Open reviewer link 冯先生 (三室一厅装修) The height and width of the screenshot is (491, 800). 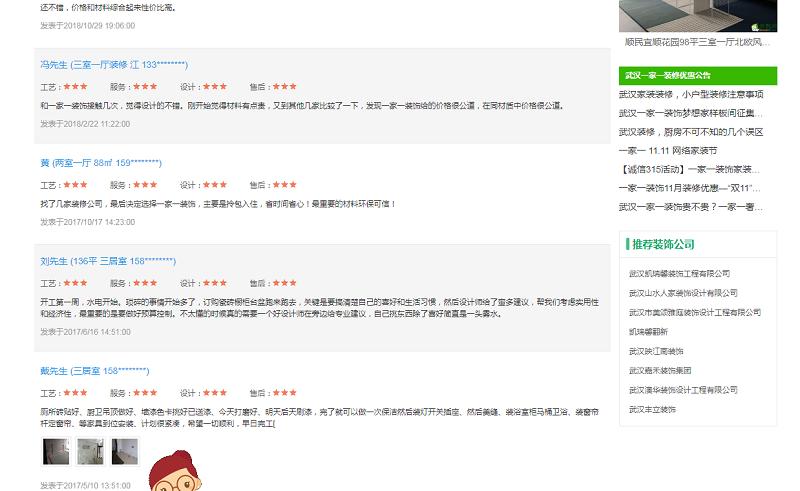[x=114, y=65]
